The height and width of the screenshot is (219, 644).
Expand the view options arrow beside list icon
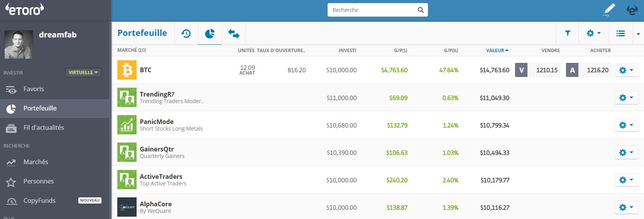[x=638, y=34]
